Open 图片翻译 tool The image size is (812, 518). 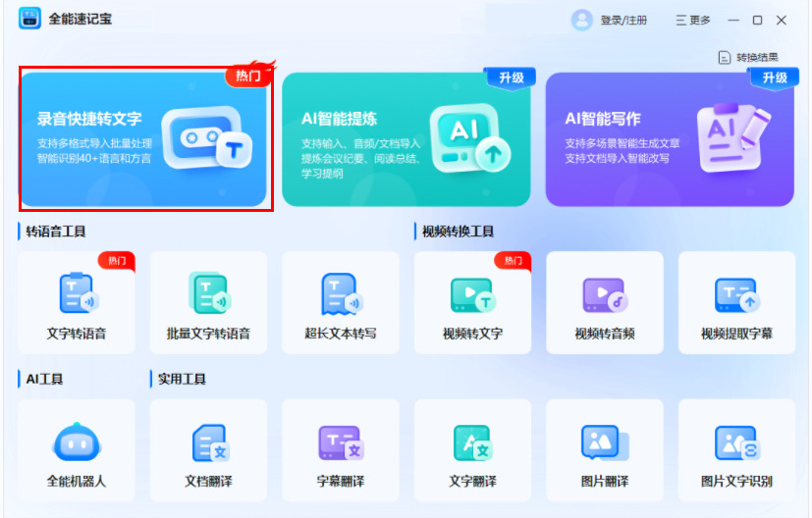click(605, 450)
